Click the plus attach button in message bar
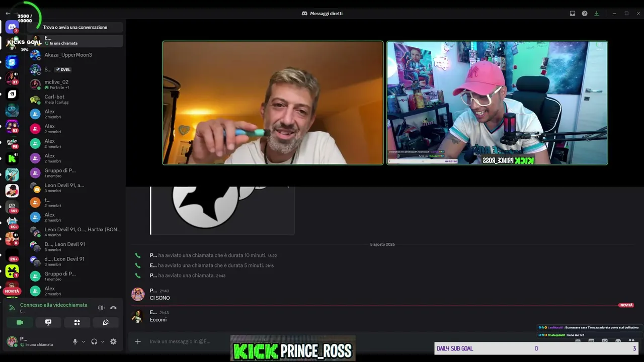Image resolution: width=644 pixels, height=362 pixels. 138,342
